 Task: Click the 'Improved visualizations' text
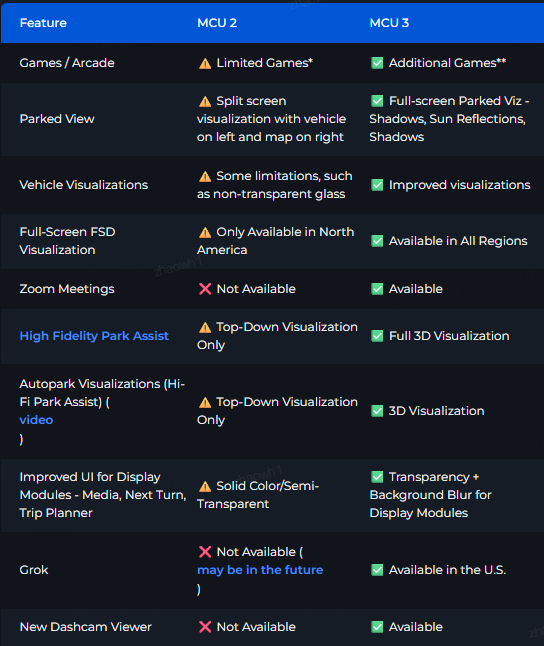(460, 185)
